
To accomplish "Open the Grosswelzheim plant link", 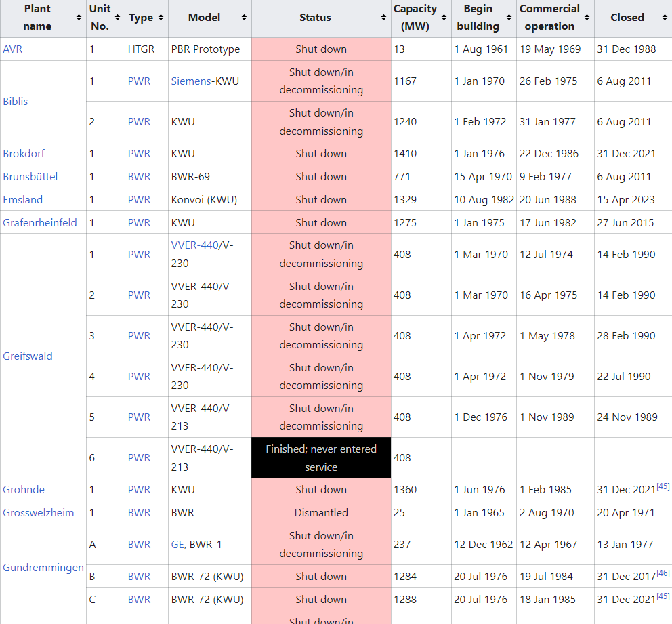I will coord(38,513).
